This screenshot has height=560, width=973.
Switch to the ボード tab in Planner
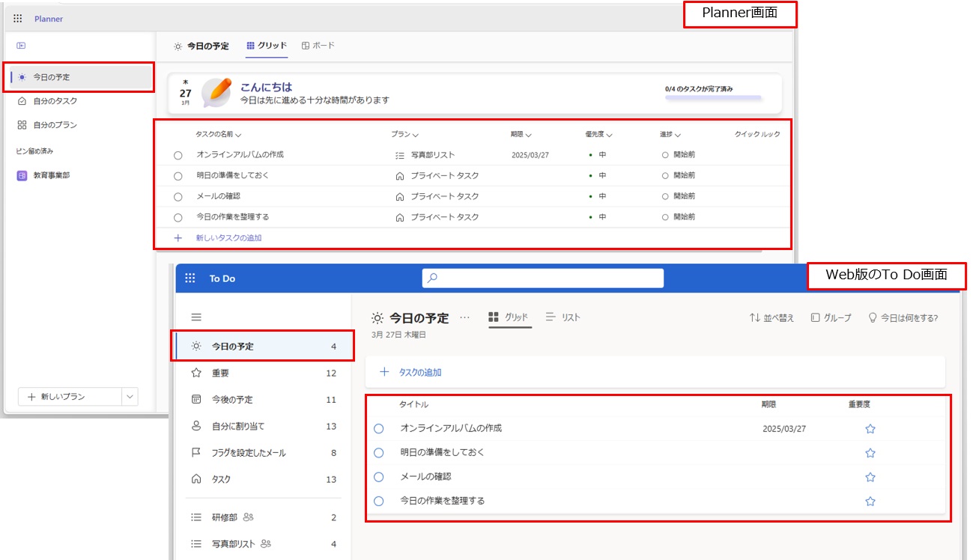[318, 46]
